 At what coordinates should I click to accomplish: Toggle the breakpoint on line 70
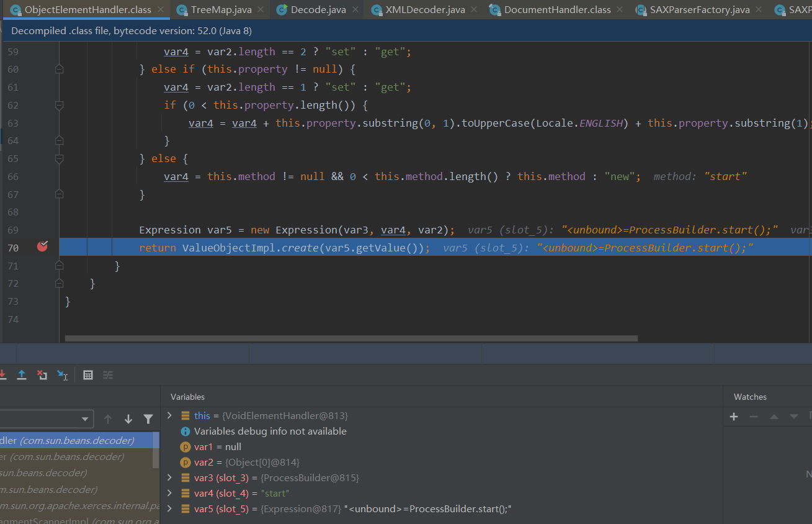click(42, 246)
